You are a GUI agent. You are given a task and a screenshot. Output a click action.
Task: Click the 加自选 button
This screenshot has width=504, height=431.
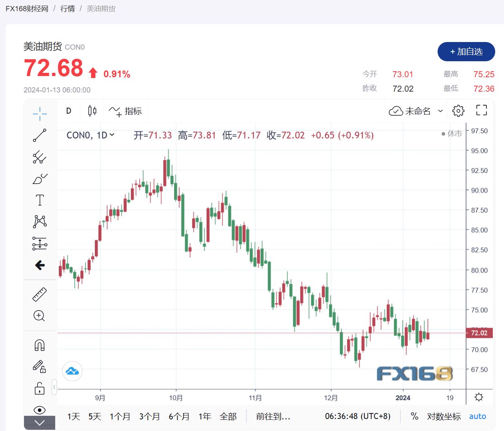[466, 52]
